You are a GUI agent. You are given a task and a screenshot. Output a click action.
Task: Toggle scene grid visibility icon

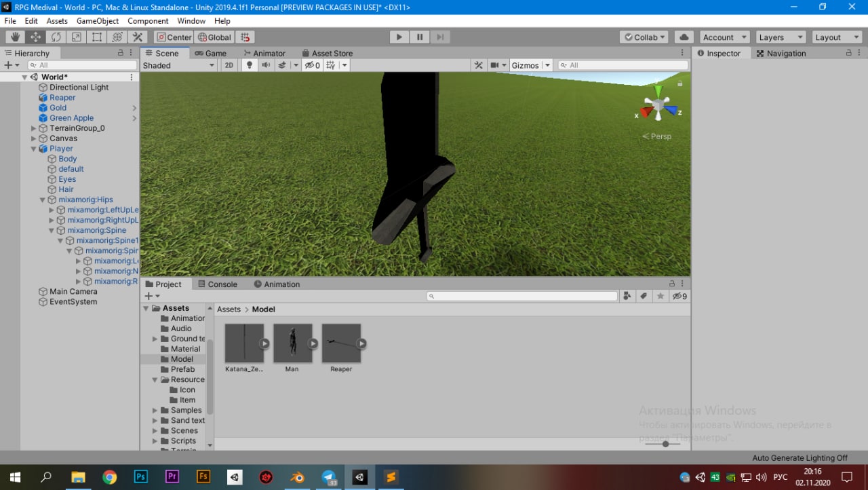(x=331, y=65)
